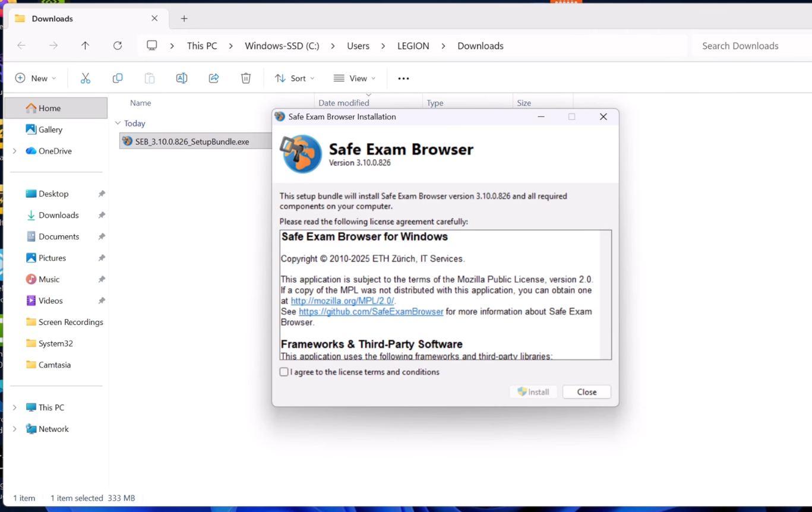Check the agree to license terms checkbox
This screenshot has width=812, height=512.
[x=284, y=372]
